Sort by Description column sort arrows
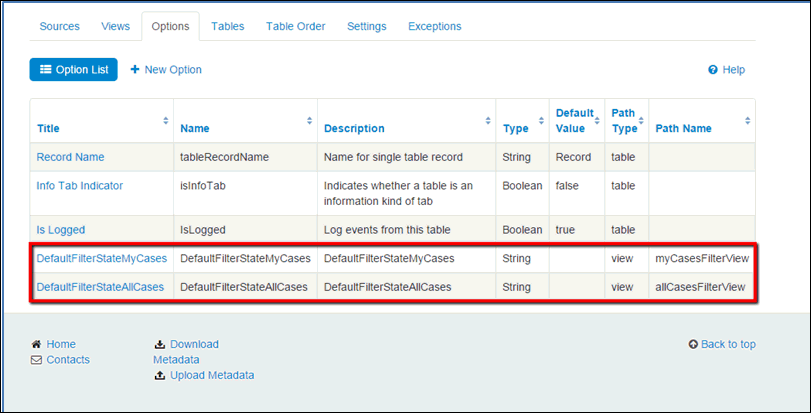Image resolution: width=811 pixels, height=413 pixels. pyautogui.click(x=487, y=121)
